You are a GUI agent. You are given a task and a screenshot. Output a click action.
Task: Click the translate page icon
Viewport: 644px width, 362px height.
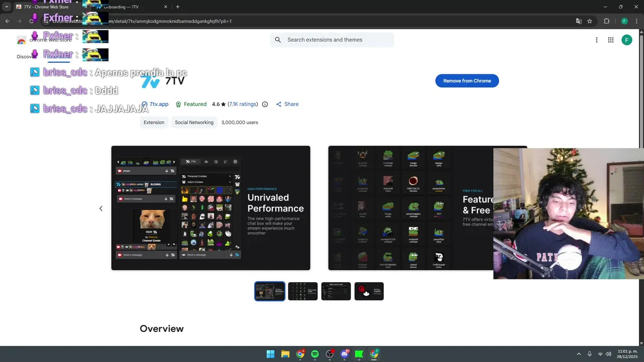coord(579,21)
